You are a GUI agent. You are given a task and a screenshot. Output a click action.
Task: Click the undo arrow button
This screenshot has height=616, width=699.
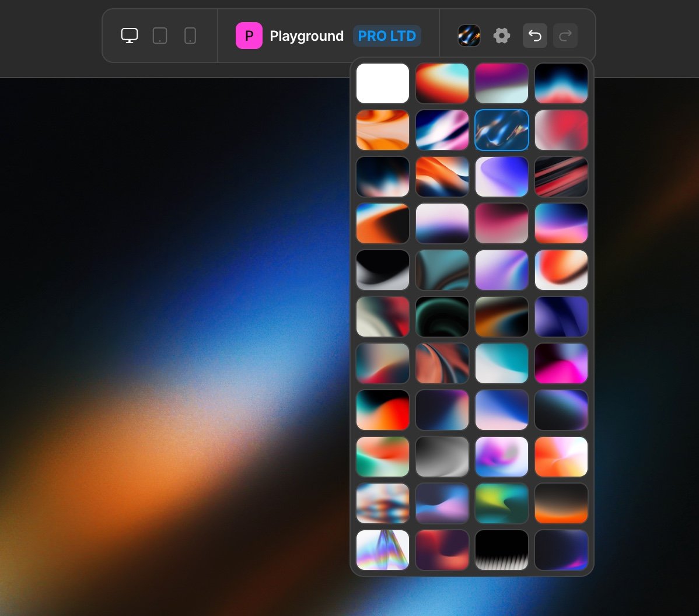point(534,36)
